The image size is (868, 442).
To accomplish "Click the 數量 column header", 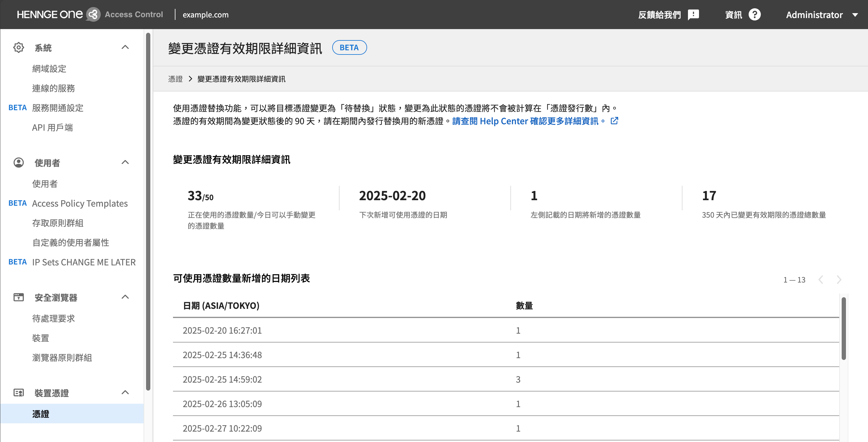I will coord(524,305).
